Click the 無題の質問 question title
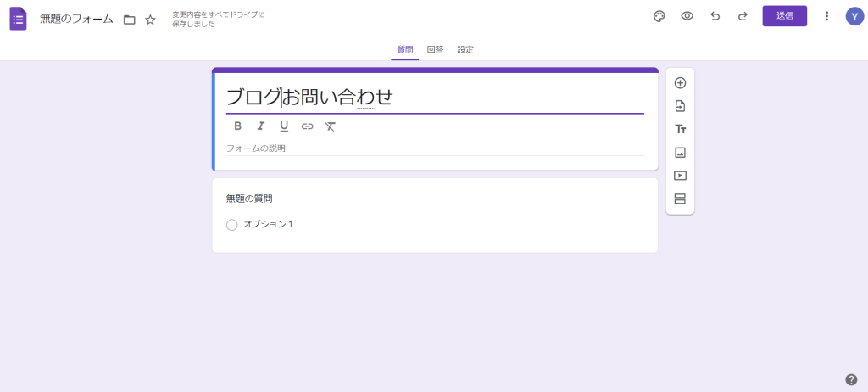The width and height of the screenshot is (868, 392). [249, 199]
